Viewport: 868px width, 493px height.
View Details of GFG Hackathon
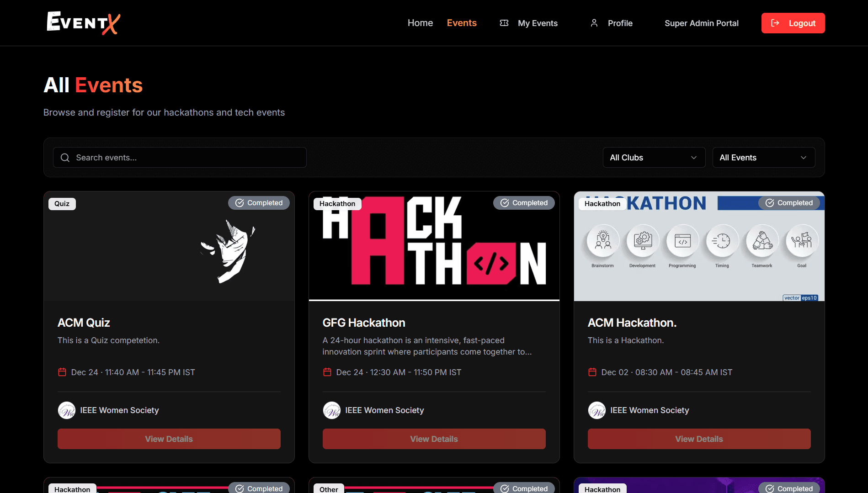[x=434, y=439]
